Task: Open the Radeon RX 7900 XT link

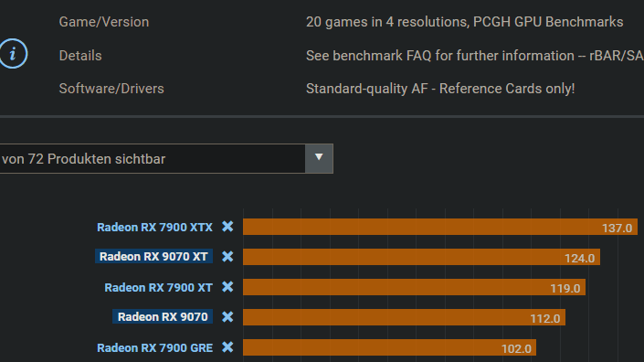Action: tap(159, 288)
